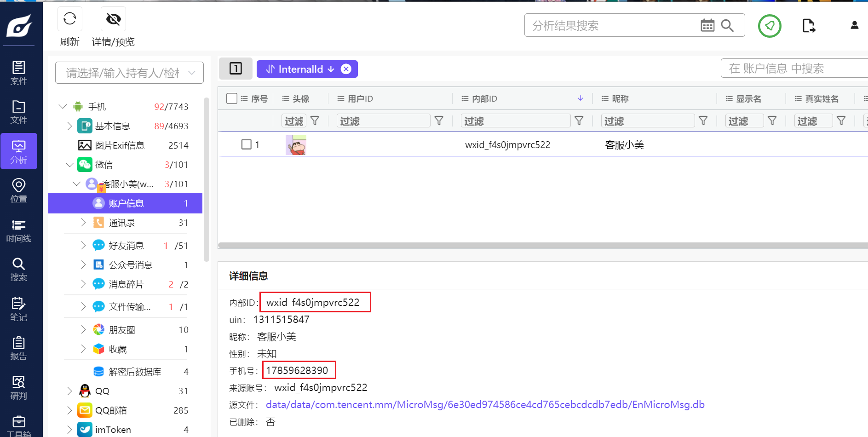Check the select-all checkbox in table header
The height and width of the screenshot is (437, 868).
point(232,98)
